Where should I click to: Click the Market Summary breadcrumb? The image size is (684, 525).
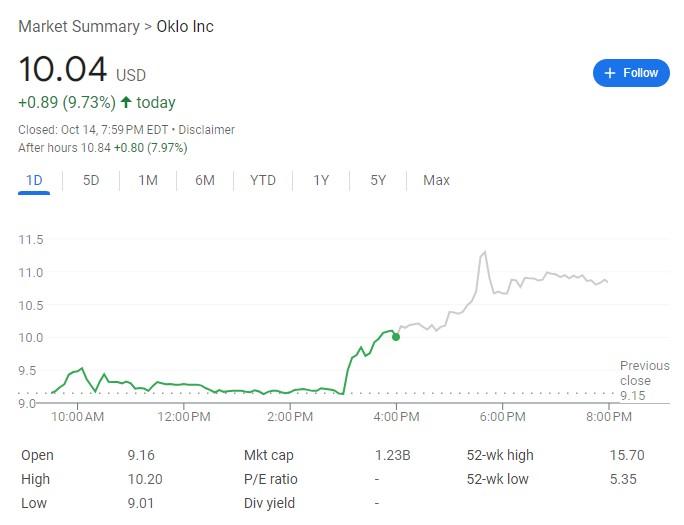coord(78,26)
